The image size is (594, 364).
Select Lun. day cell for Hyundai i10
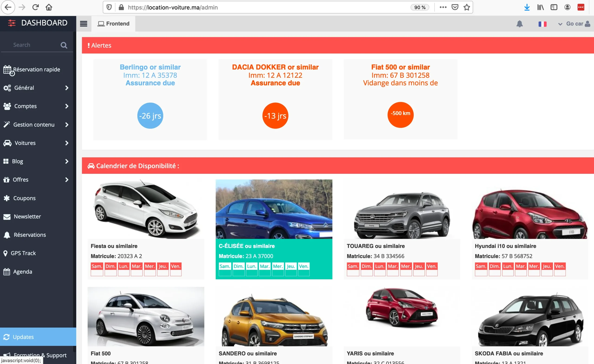[508, 269]
